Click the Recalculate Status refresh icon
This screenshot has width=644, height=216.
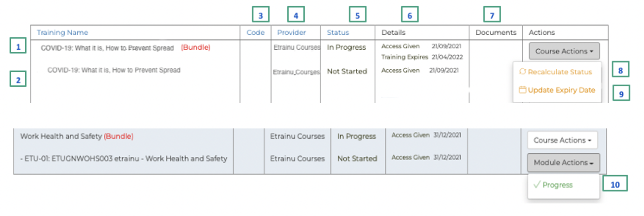pos(523,72)
